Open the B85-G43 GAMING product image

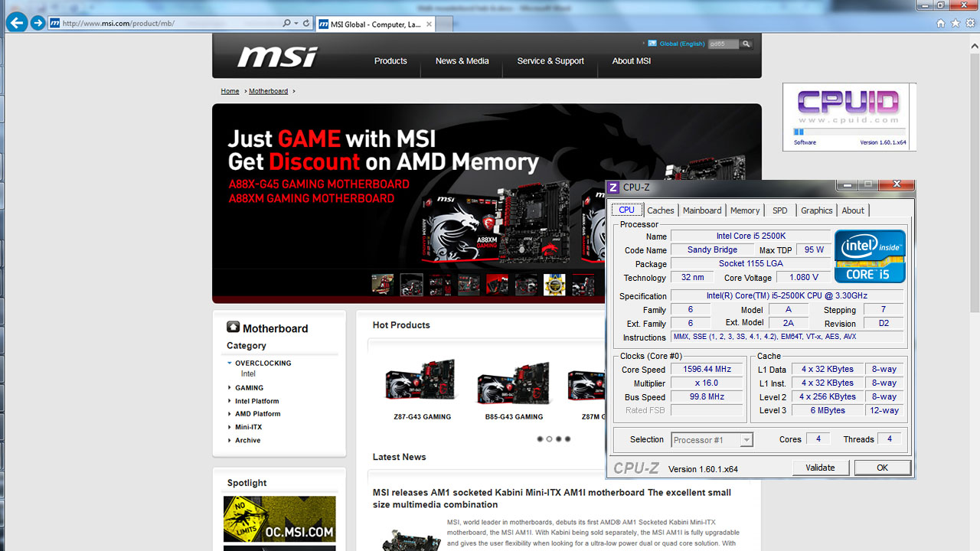(x=514, y=383)
